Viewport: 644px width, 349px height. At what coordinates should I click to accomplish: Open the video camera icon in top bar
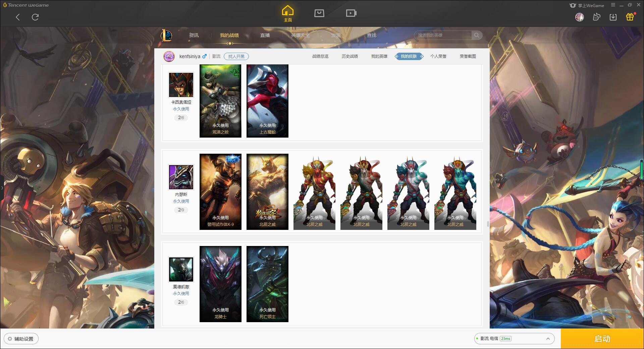click(351, 13)
